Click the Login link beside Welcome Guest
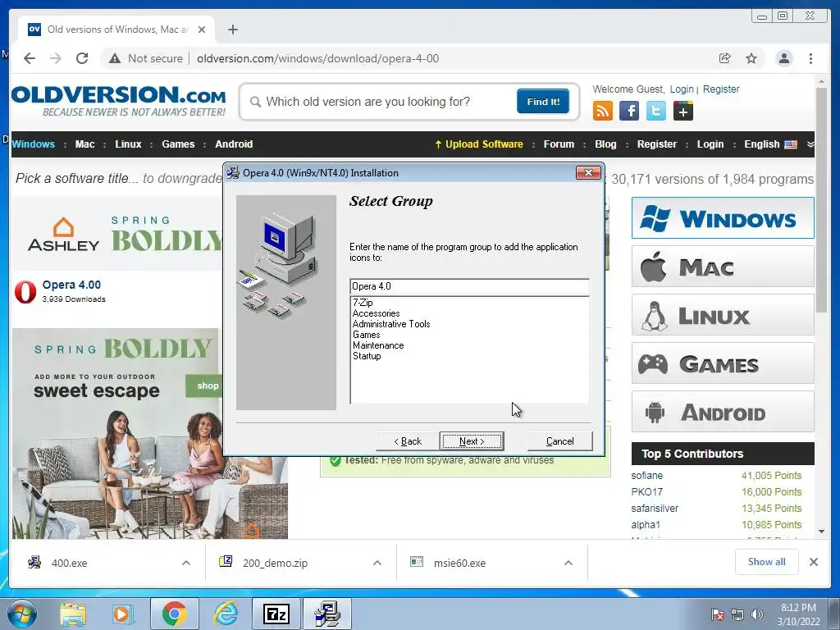This screenshot has width=840, height=630. click(x=682, y=89)
